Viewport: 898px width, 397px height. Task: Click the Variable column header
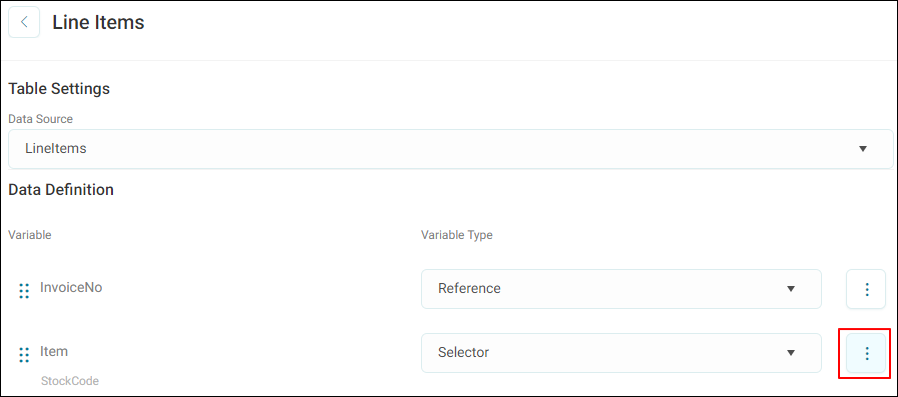tap(30, 235)
